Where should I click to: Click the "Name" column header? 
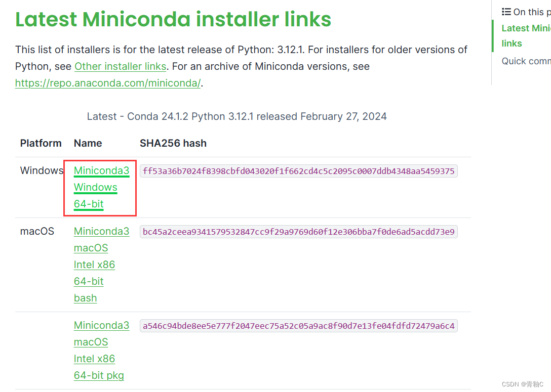point(88,143)
